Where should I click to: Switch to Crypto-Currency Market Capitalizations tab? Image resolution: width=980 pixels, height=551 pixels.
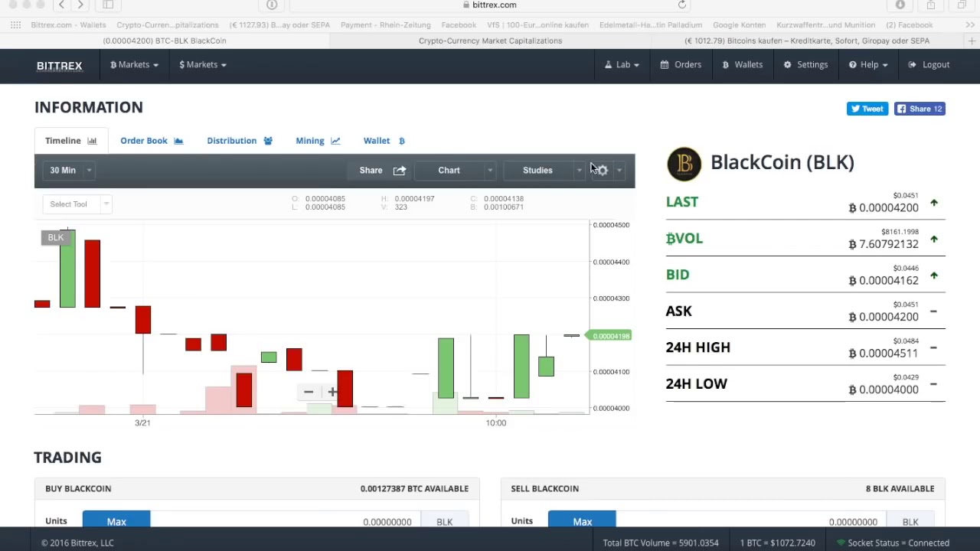tap(490, 41)
